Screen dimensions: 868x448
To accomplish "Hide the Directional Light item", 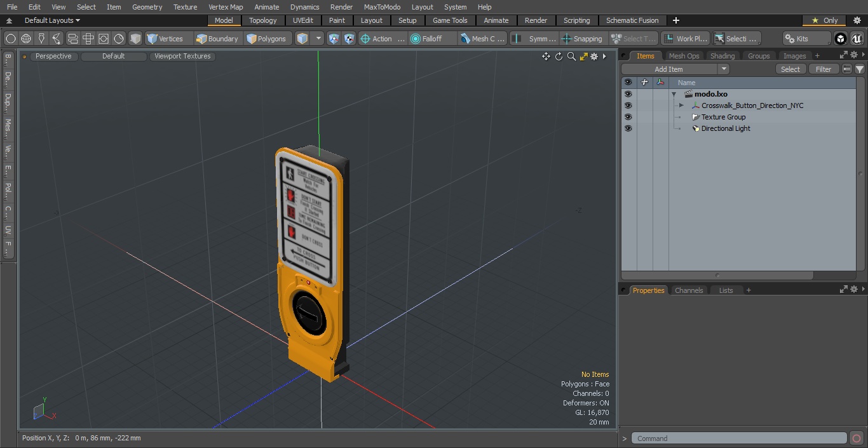I will (628, 128).
